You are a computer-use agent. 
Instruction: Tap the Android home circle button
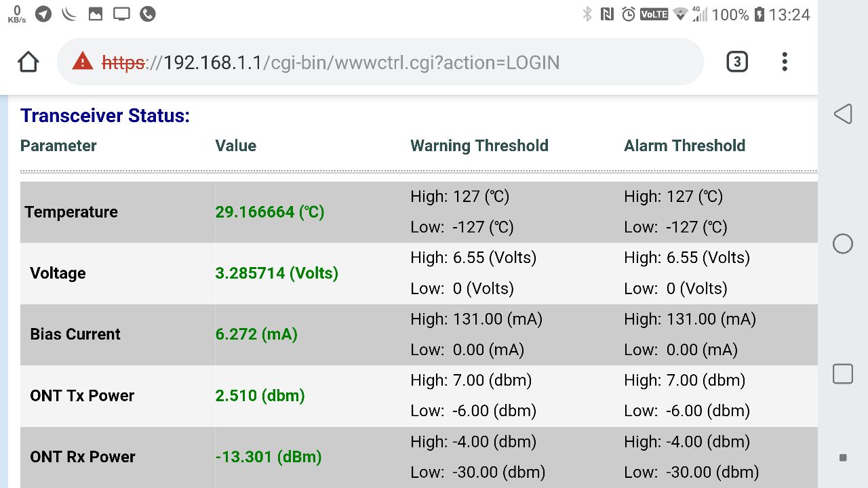coord(842,244)
